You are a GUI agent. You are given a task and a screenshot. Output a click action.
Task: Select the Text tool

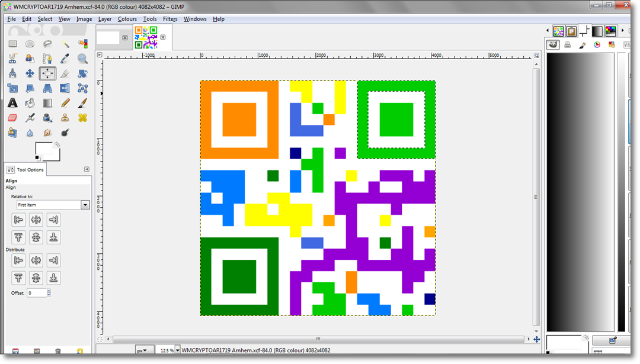[12, 103]
